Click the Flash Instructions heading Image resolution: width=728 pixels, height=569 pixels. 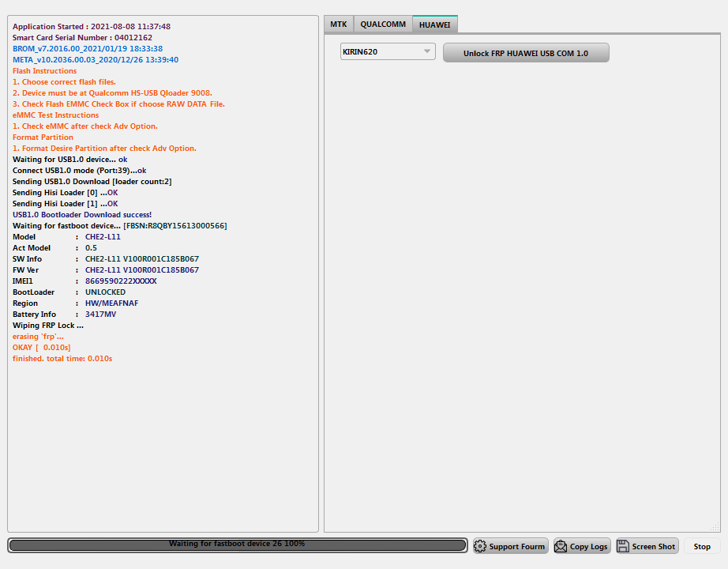point(44,71)
